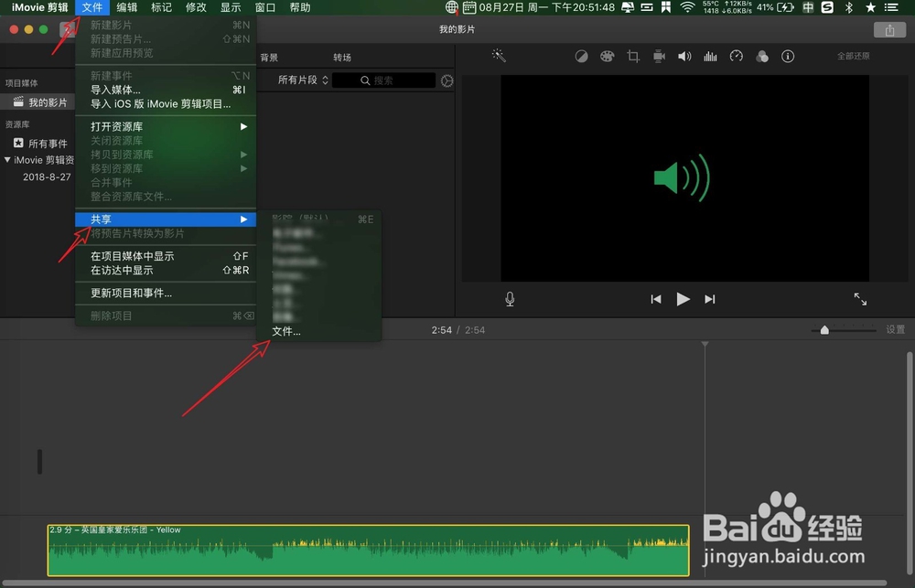Choose 在访达中显示 menu entry
Screen dimensions: 915x588
click(x=166, y=270)
